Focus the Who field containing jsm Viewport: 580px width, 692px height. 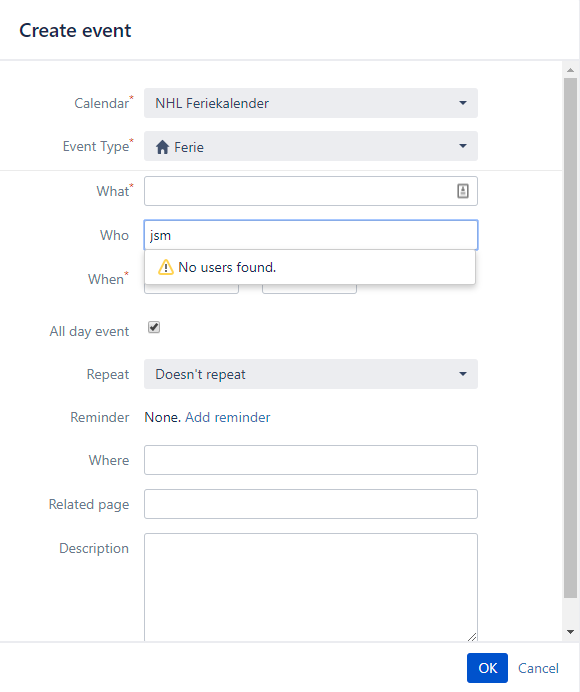coord(311,235)
